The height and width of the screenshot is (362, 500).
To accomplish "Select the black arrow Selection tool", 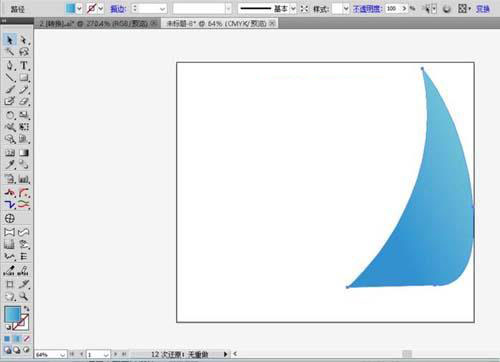I will click(10, 40).
